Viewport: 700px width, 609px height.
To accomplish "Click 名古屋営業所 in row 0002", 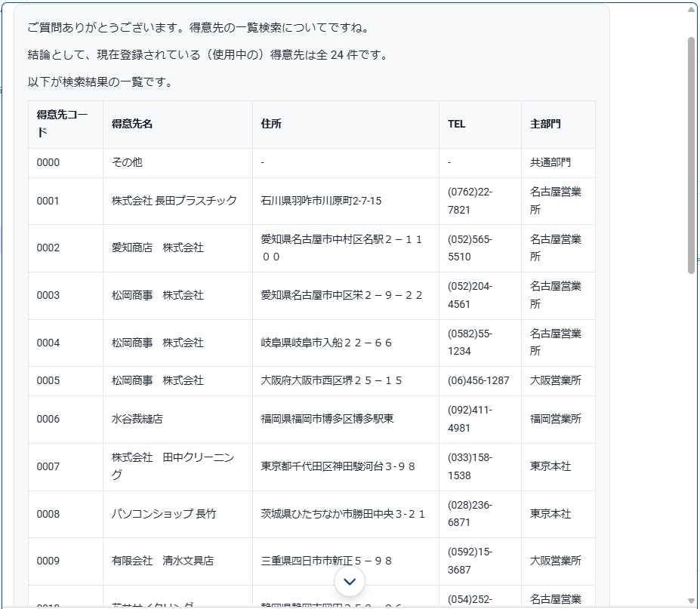I will 558,248.
